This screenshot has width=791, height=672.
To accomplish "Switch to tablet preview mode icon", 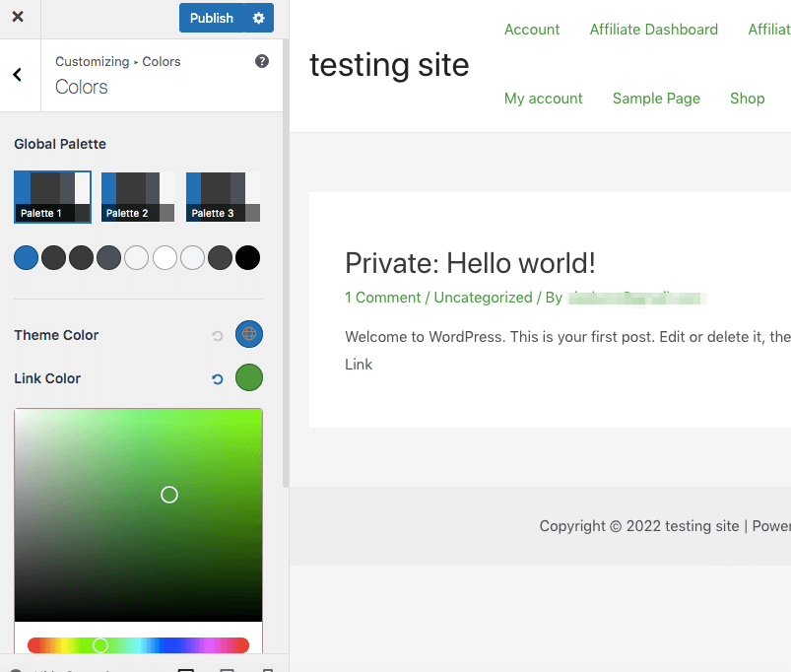I will 227,668.
